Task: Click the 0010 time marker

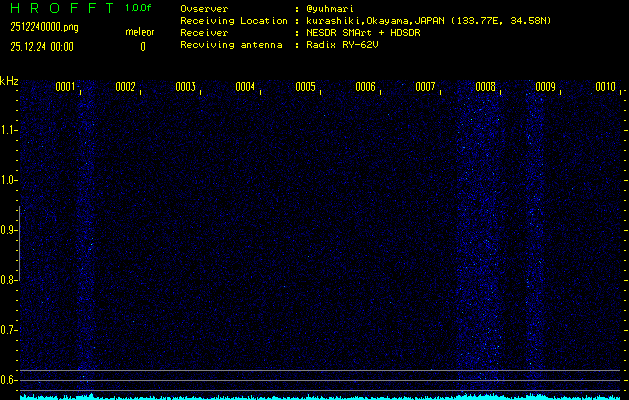Action: click(605, 87)
